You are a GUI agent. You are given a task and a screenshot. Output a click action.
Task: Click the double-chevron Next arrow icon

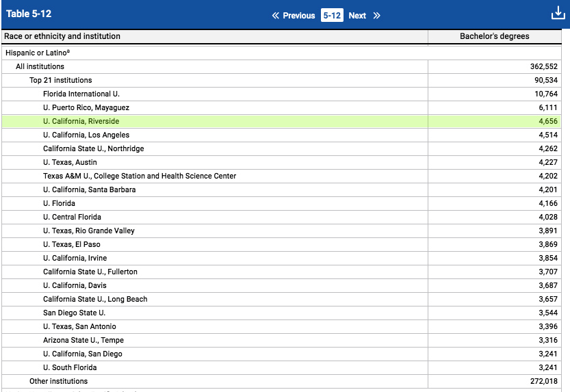click(x=376, y=16)
